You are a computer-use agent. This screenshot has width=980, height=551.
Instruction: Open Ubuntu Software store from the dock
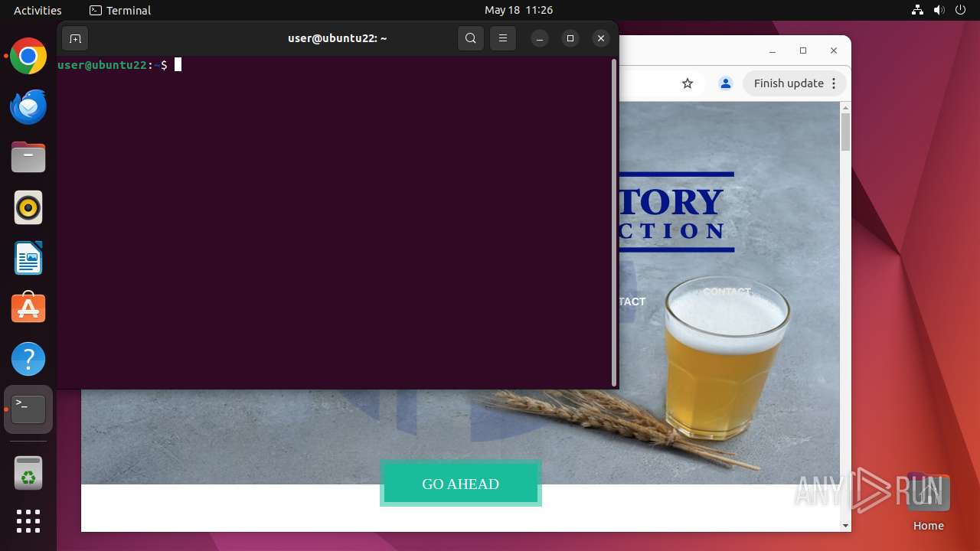(x=28, y=308)
